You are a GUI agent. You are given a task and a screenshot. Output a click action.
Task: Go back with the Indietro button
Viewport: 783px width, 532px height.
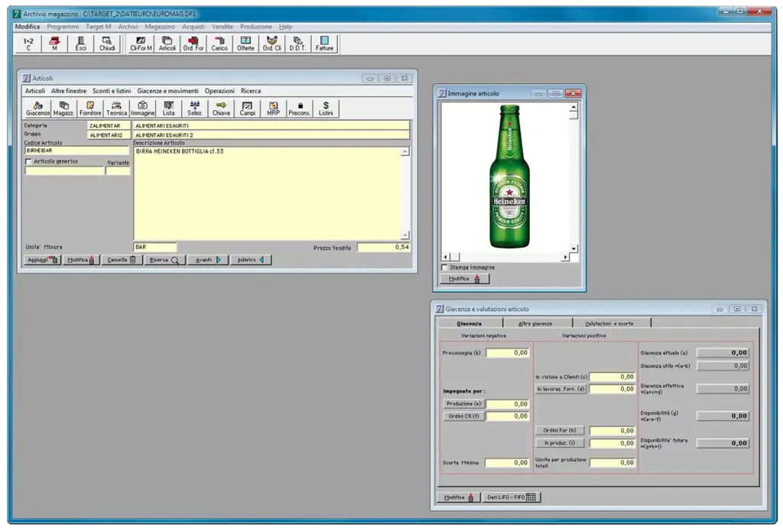pyautogui.click(x=251, y=260)
